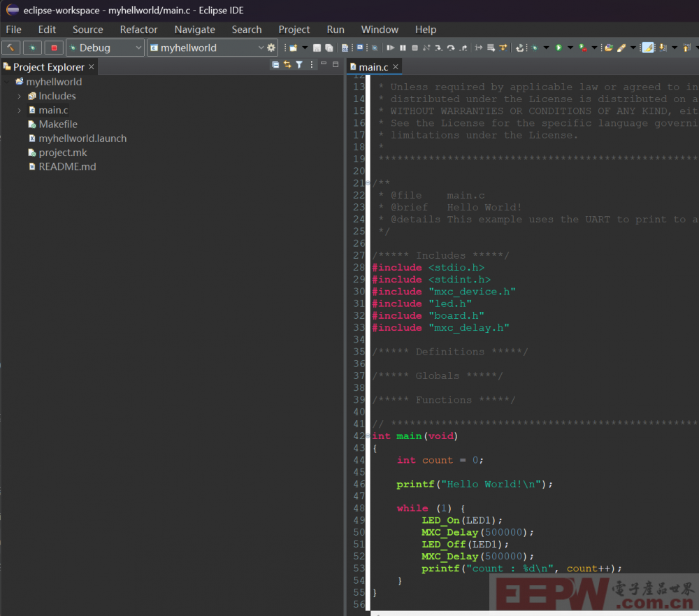
Task: Expand the Includes tree node
Action: [x=19, y=96]
